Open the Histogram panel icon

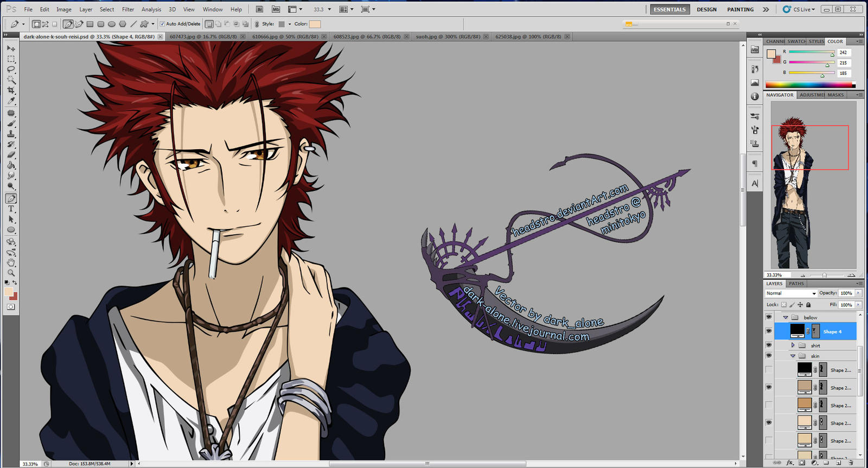[x=755, y=82]
